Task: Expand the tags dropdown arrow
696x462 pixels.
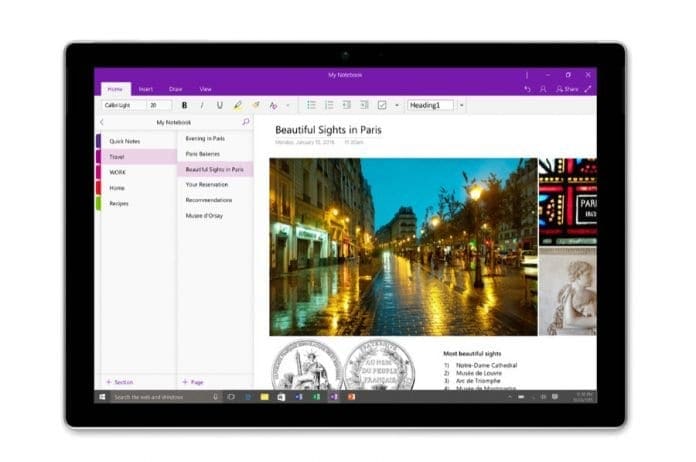Action: pyautogui.click(x=396, y=105)
